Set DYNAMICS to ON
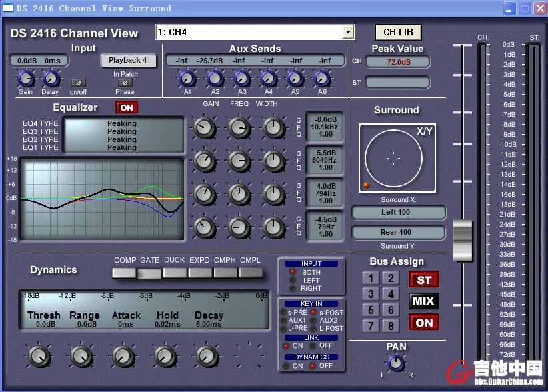Viewport: 548px width, 392px height. pos(286,366)
